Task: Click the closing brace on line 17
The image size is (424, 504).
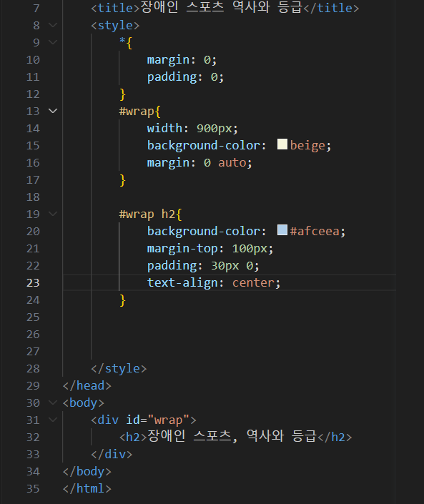Action: click(122, 180)
